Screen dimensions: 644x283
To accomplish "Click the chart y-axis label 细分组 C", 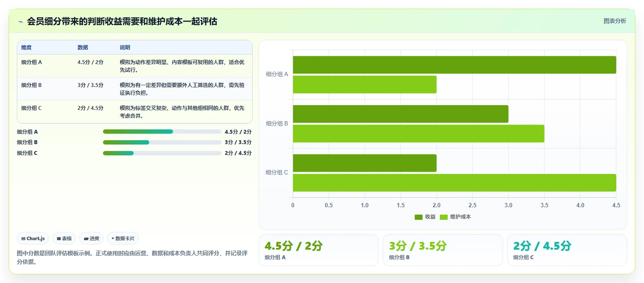I will click(277, 172).
